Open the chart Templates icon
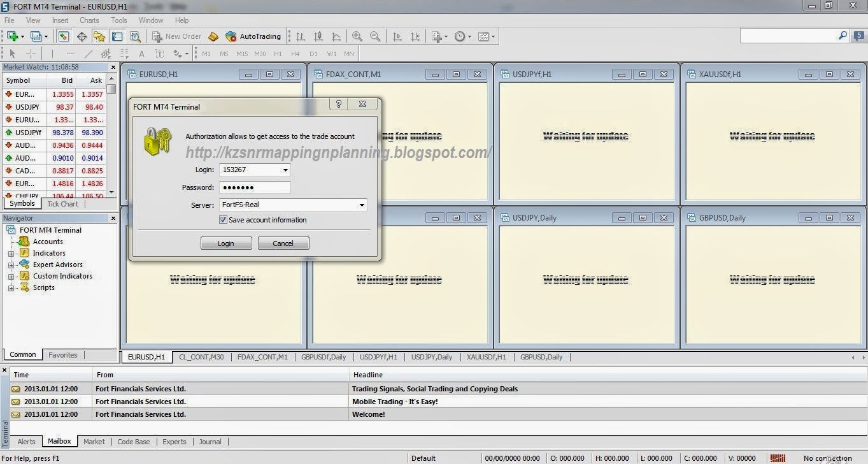Screen dimensions: 868x464 click(x=483, y=36)
